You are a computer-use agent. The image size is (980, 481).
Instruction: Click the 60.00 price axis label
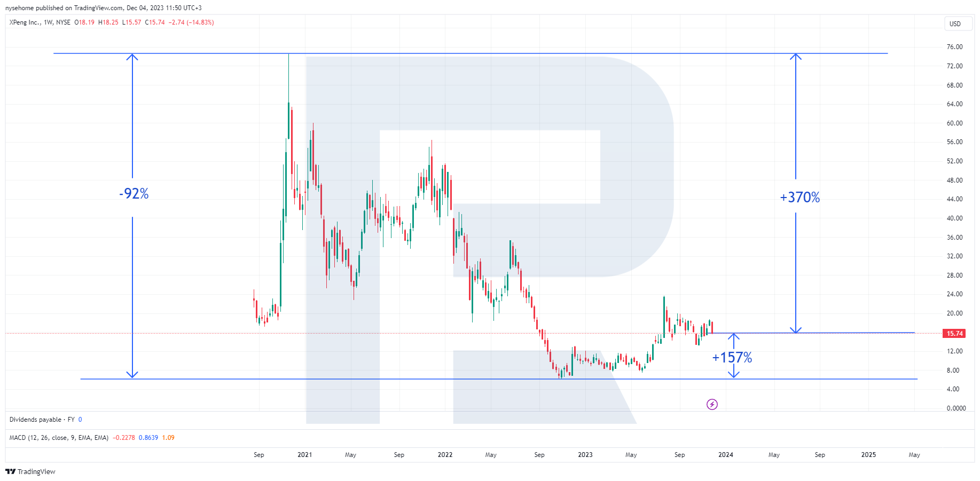[954, 123]
